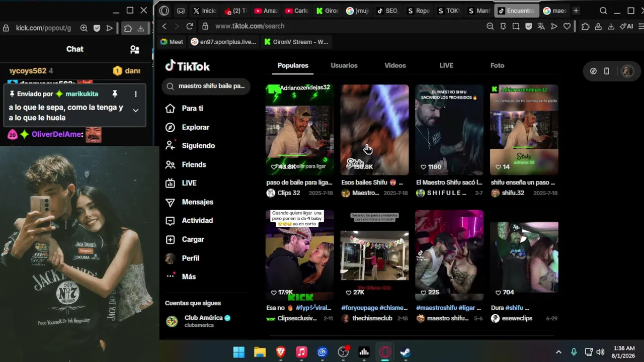The image size is (644, 362).
Task: Open GironV Stream bookmark
Action: [296, 42]
